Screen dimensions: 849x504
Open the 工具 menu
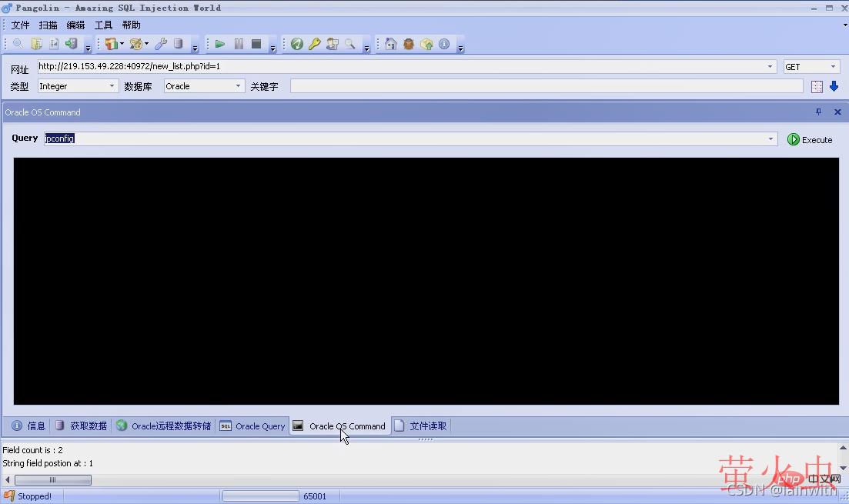(103, 25)
